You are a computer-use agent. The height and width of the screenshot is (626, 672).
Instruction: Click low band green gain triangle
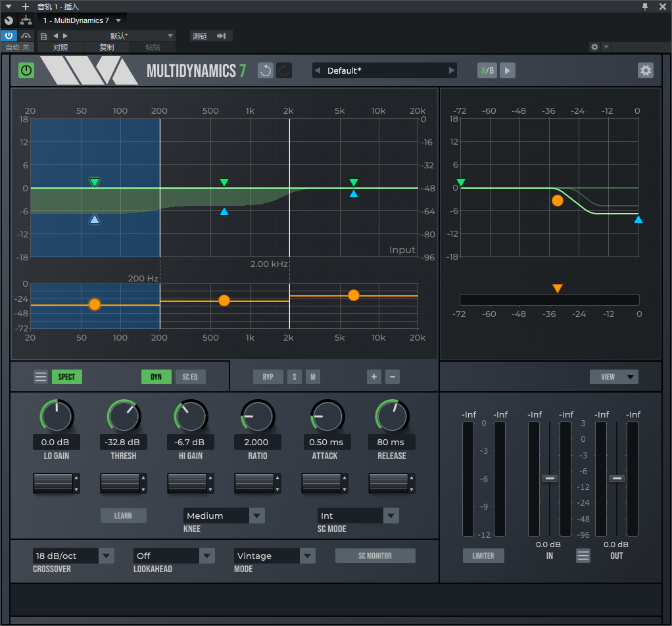point(95,183)
